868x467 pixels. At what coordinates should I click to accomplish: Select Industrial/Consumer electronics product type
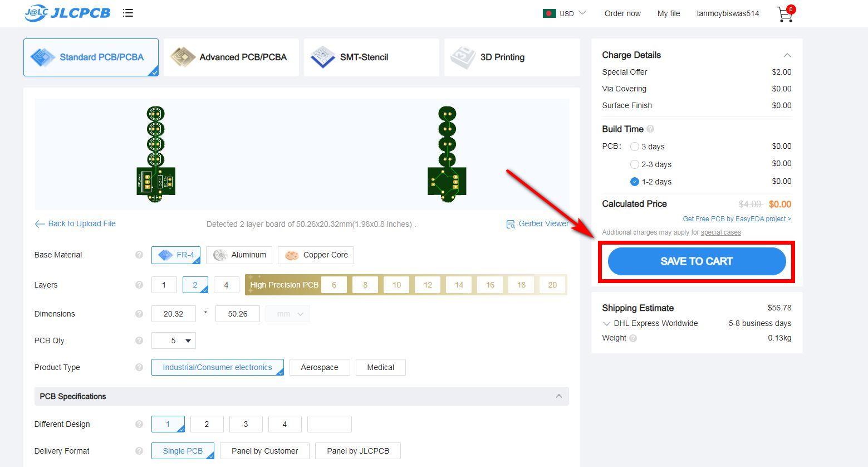tap(217, 367)
